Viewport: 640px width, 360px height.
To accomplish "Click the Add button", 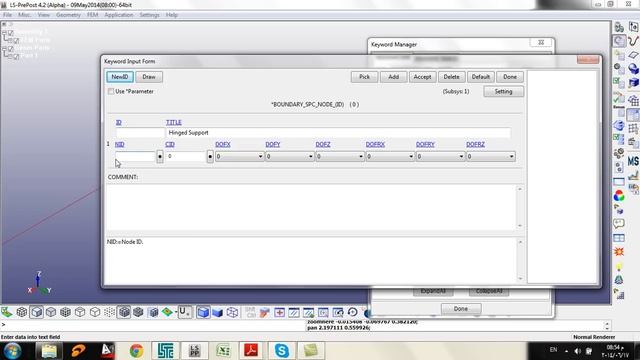I will (x=393, y=77).
